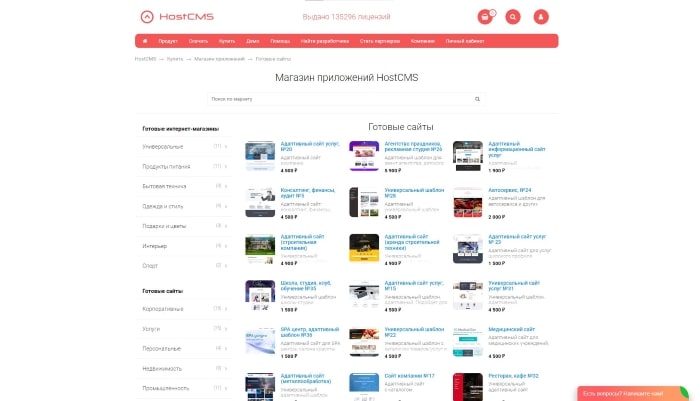Expand 'Подарки и цветы' category chevron
Image resolution: width=700 pixels, height=401 pixels.
[x=226, y=226]
